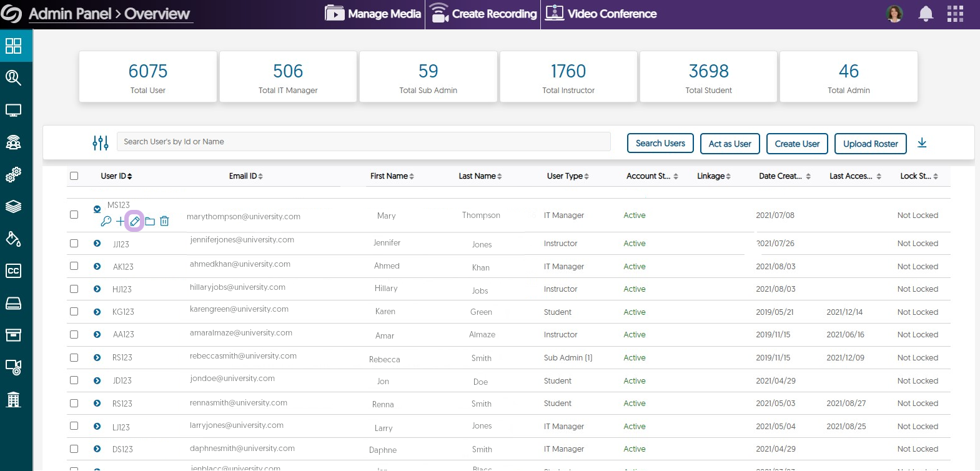Select the checkbox for user KG123
980x471 pixels.
coord(74,311)
